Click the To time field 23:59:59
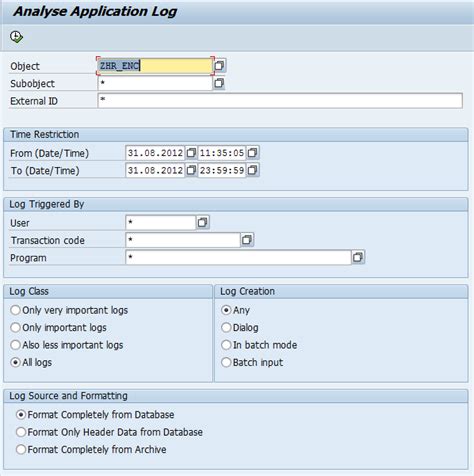Viewport: 474px width, 476px height. pos(222,170)
